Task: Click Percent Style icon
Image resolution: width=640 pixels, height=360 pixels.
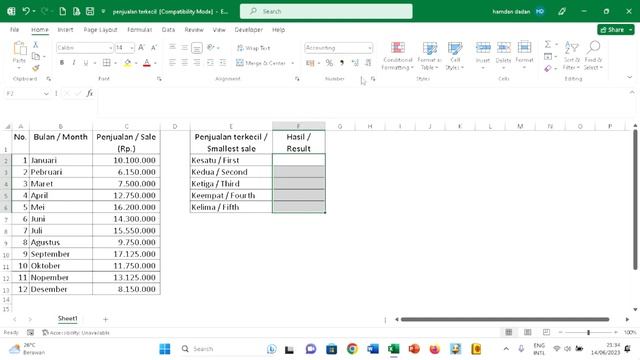Action: pos(329,63)
